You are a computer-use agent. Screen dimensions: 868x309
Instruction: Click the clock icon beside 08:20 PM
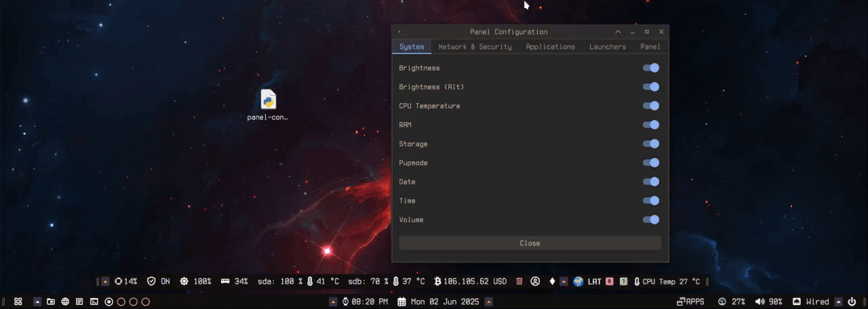point(345,302)
